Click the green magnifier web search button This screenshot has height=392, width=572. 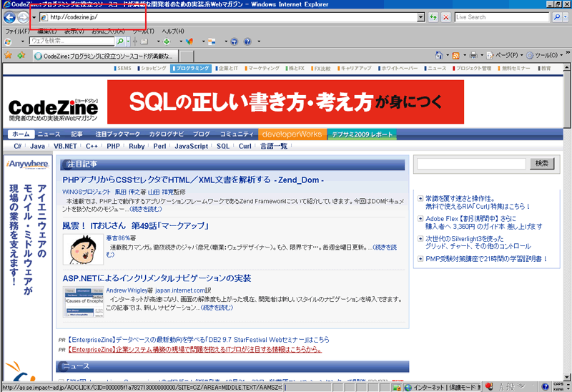click(x=120, y=41)
